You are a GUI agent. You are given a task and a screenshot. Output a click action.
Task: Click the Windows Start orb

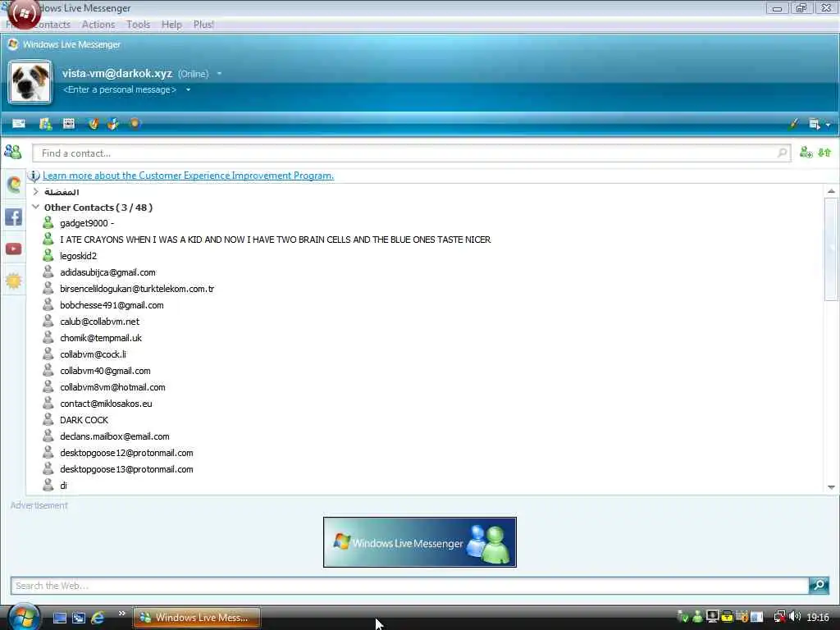(24, 617)
